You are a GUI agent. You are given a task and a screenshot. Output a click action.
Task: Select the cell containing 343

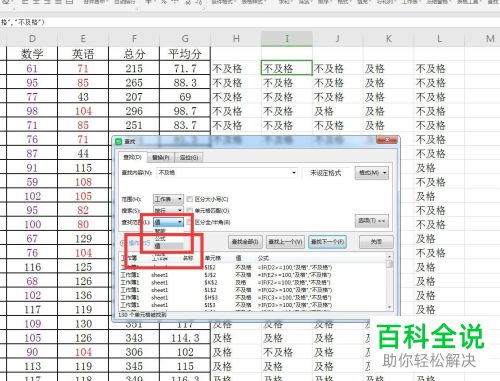pyautogui.click(x=134, y=338)
